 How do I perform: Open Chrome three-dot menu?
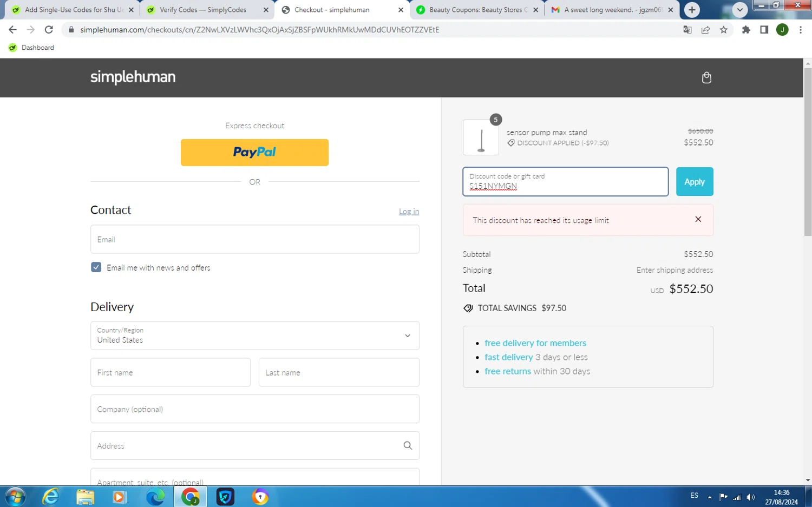pyautogui.click(x=801, y=30)
